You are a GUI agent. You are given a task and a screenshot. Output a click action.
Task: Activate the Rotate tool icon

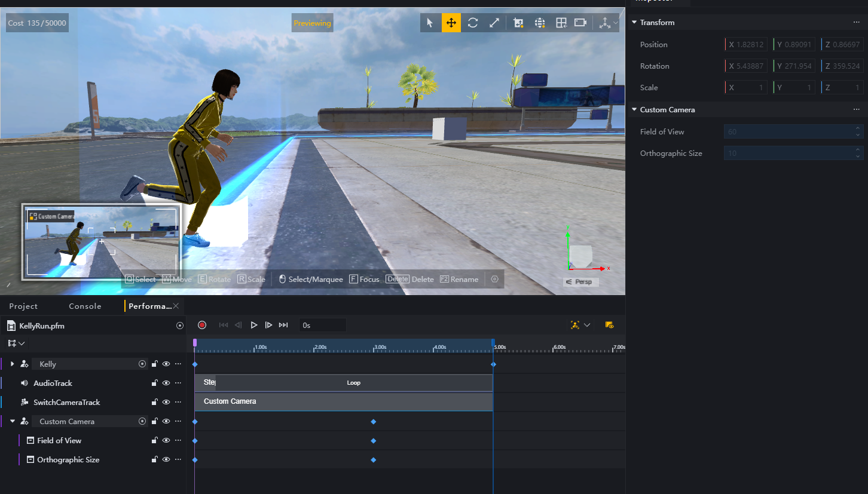473,23
